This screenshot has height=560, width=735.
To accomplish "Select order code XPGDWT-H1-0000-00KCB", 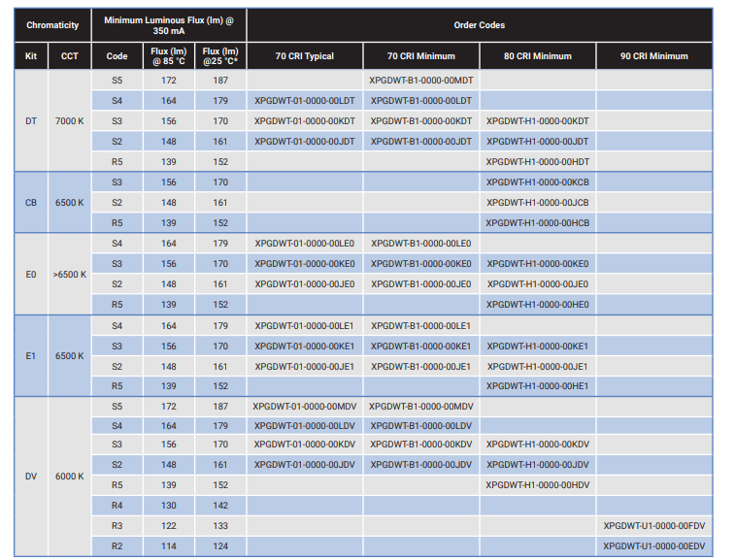I will click(x=538, y=182).
